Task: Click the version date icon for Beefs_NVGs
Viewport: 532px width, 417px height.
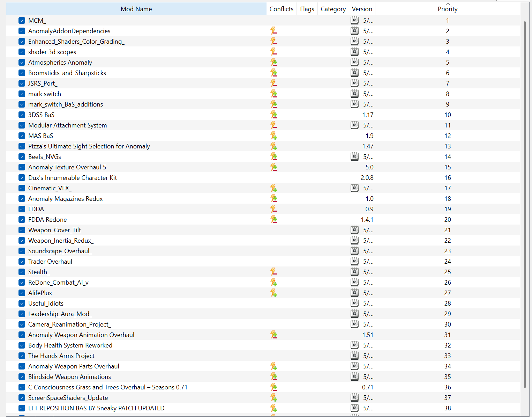Action: pyautogui.click(x=354, y=156)
